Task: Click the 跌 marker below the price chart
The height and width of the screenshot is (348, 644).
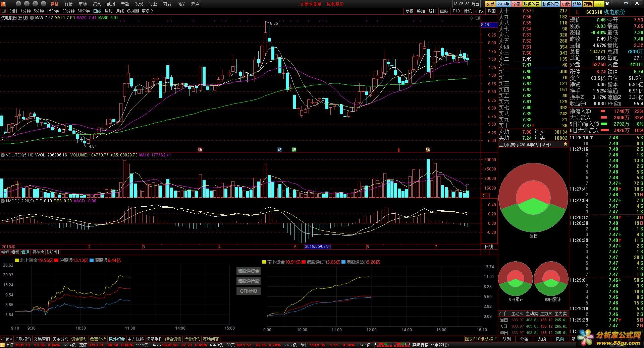Action: point(294,149)
